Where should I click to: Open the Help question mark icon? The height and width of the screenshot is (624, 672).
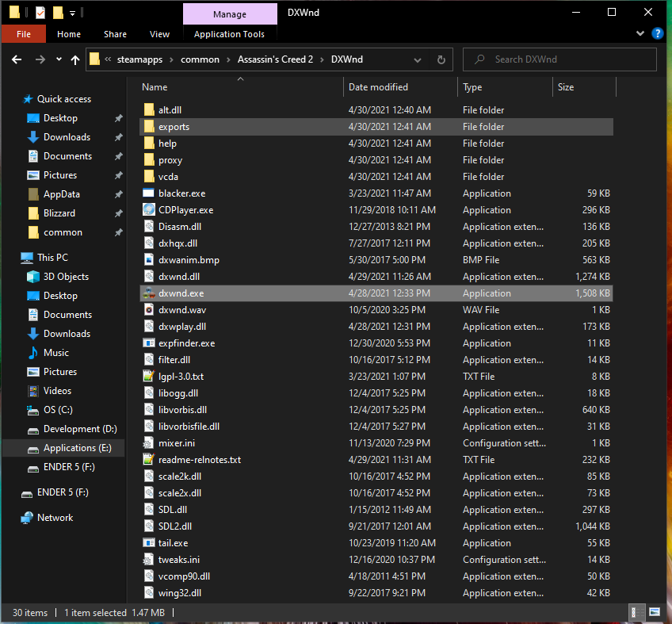[x=658, y=33]
